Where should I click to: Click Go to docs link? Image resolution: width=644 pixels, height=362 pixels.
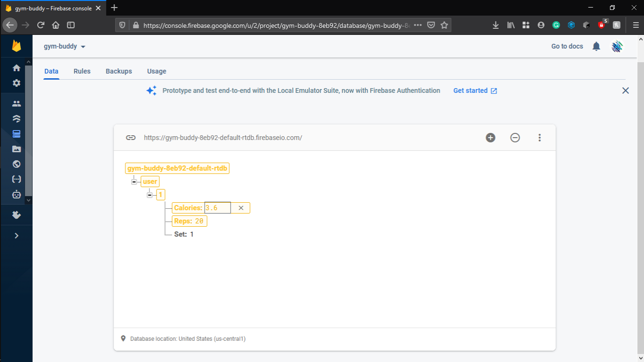coord(567,46)
